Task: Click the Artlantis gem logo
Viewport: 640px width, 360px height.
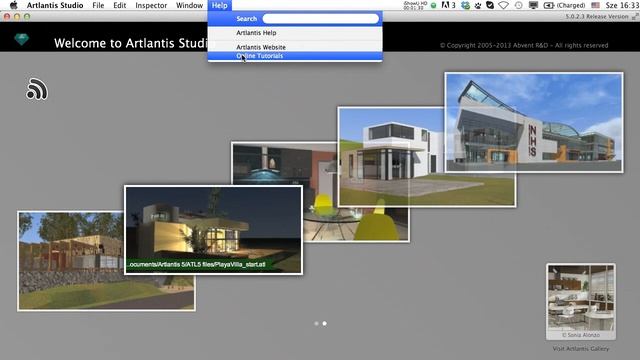Action: point(22,39)
